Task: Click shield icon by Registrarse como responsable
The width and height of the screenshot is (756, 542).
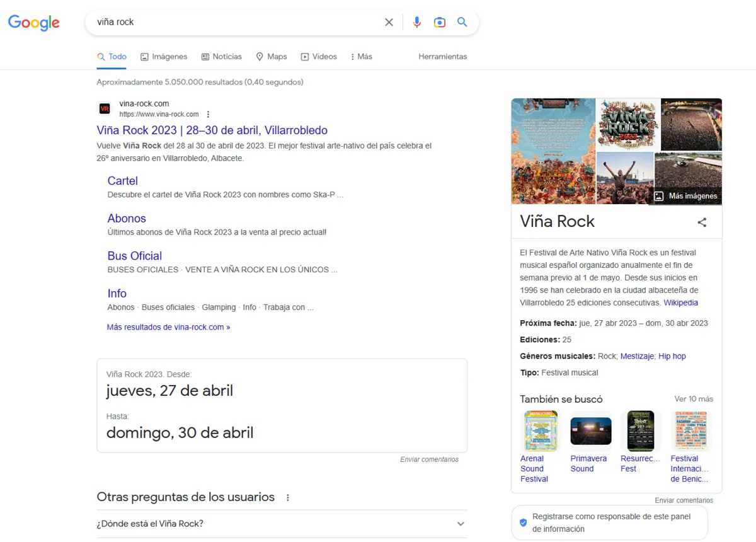Action: 523,522
